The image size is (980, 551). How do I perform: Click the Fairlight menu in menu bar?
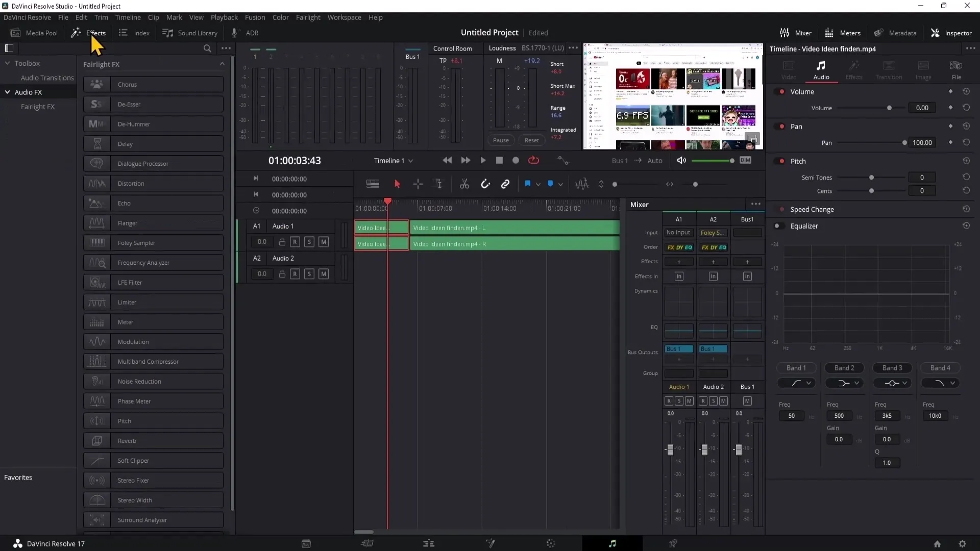coord(308,17)
